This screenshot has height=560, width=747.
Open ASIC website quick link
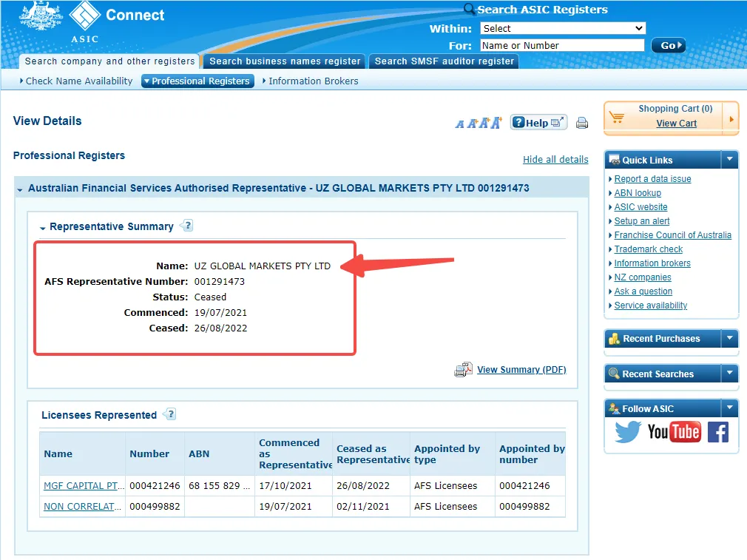tap(640, 207)
